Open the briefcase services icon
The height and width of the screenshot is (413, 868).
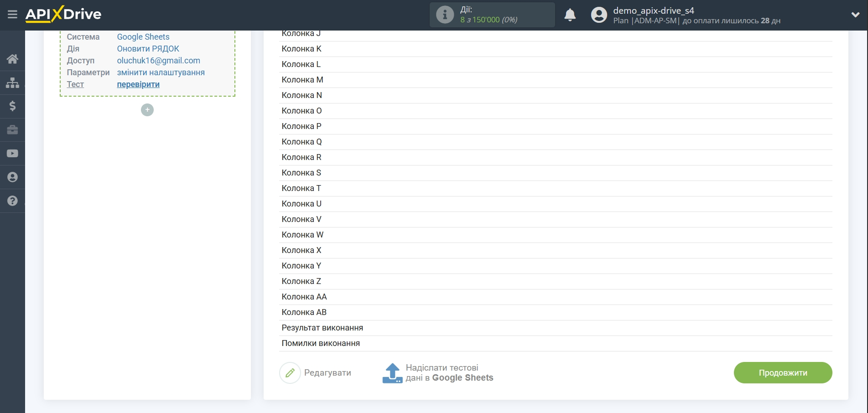pos(12,130)
